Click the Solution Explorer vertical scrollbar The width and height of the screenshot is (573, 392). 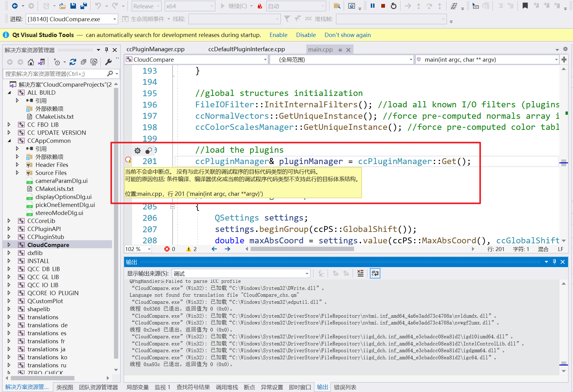coord(116,224)
